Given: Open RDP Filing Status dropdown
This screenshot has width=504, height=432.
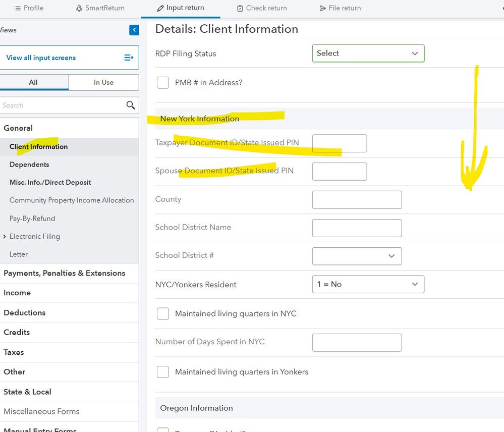Looking at the screenshot, I should [368, 53].
